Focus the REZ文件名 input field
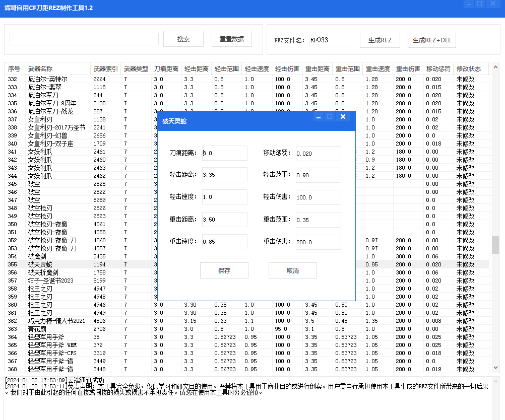The height and width of the screenshot is (420, 505). pyautogui.click(x=331, y=40)
